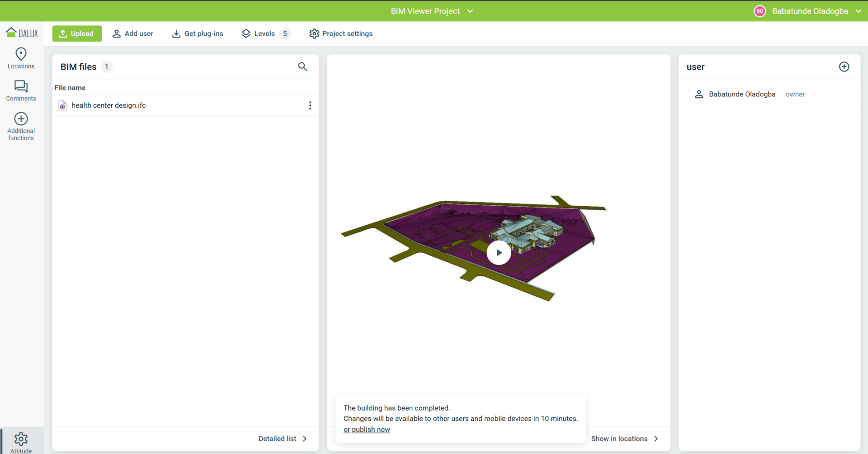Expand the BIM Viewer Project dropdown
Viewport: 868px width, 454px height.
click(x=470, y=11)
